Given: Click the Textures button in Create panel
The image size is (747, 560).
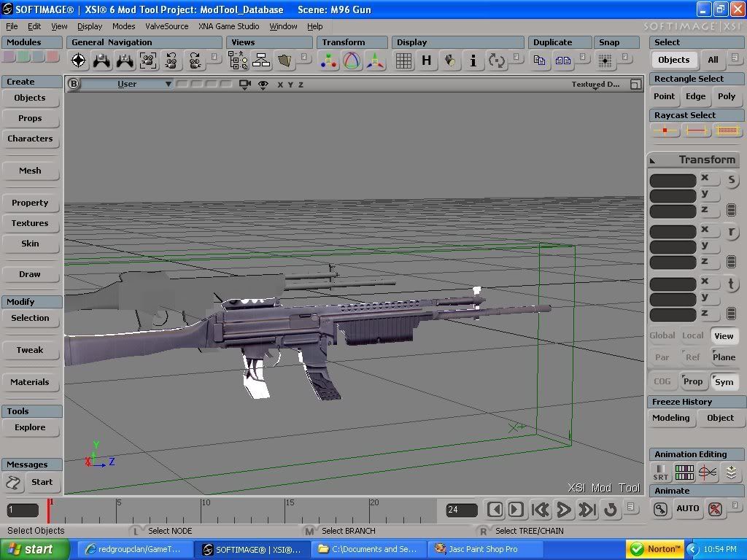Looking at the screenshot, I should click(30, 223).
